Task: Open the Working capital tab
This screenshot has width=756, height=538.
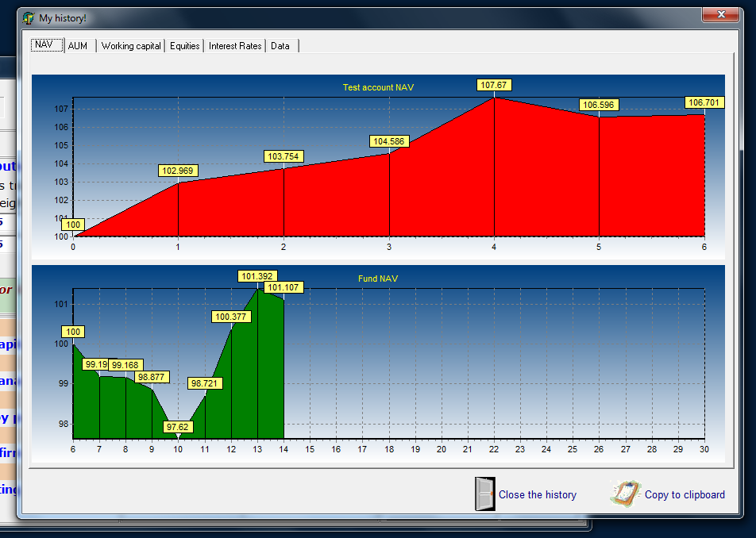Action: [x=131, y=46]
